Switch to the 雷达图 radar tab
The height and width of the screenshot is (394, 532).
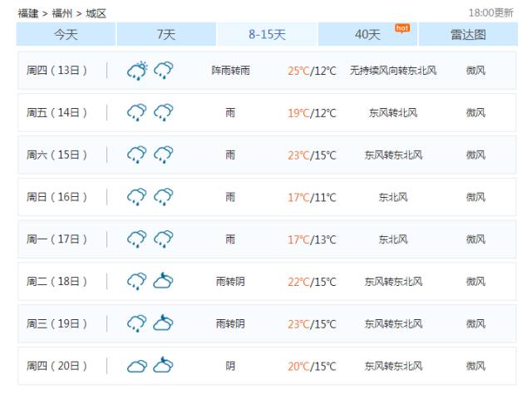468,34
